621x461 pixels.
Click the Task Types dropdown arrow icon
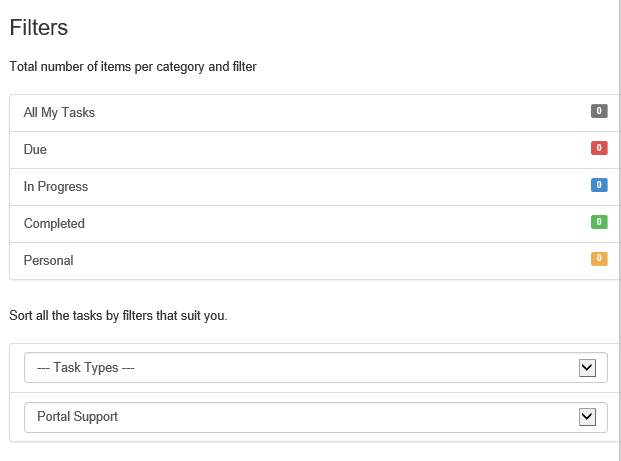(588, 368)
